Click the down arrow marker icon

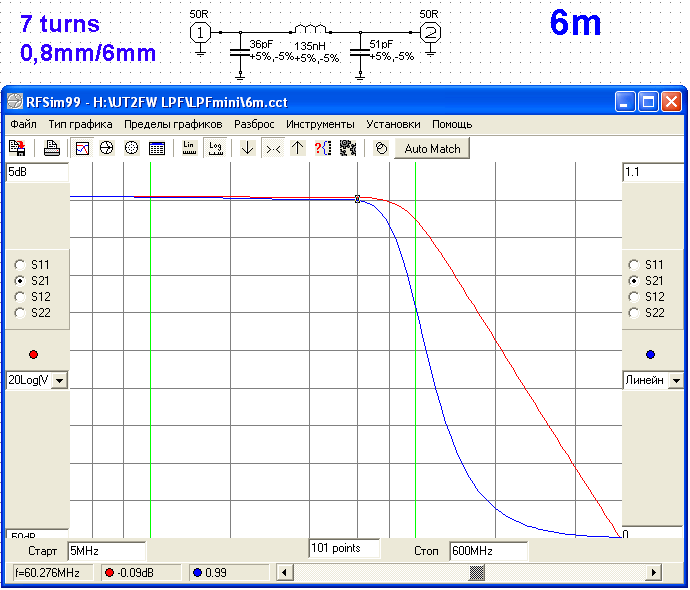click(248, 148)
